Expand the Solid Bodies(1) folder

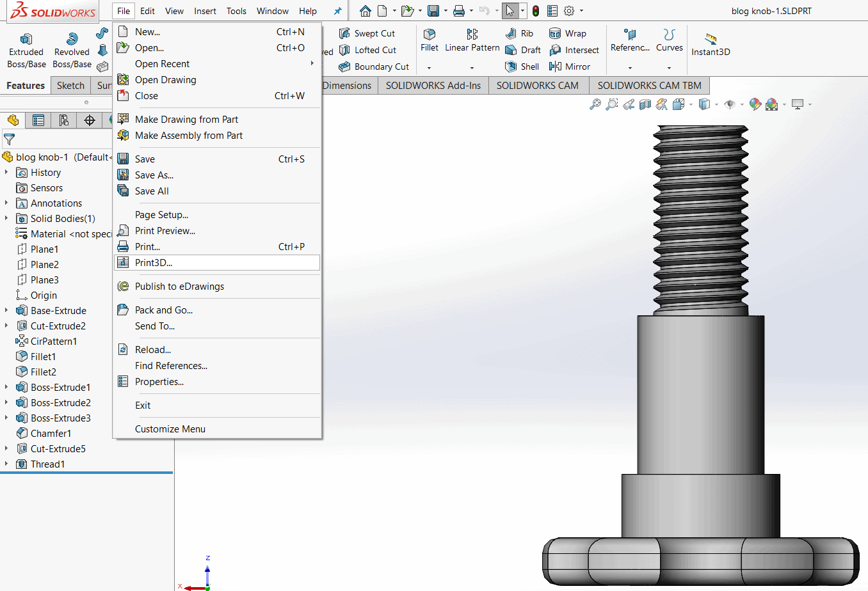pos(6,218)
